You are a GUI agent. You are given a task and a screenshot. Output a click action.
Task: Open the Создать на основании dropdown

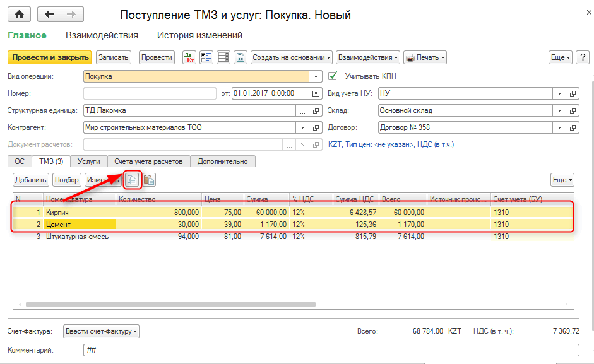click(x=292, y=57)
